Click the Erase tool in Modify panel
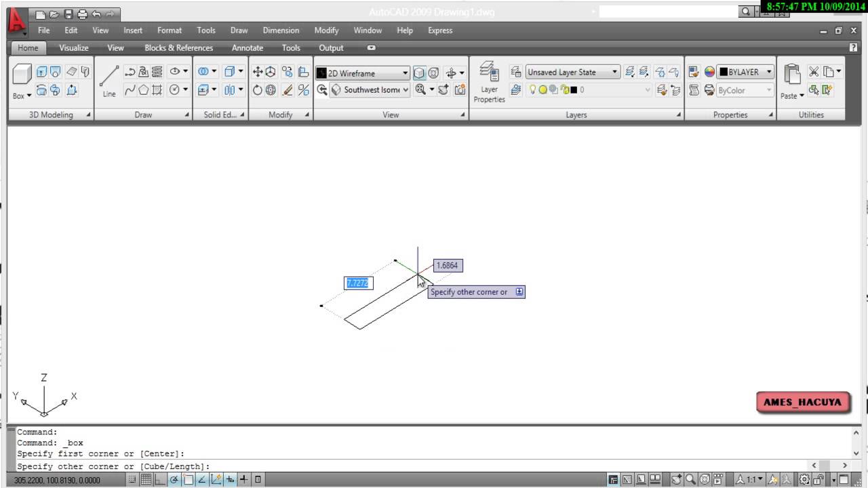The image size is (868, 488). (288, 89)
